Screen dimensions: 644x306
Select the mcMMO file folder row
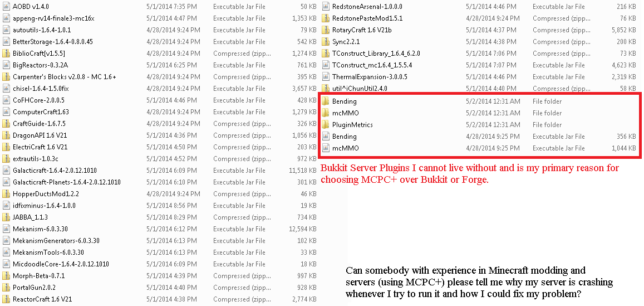tap(480, 113)
